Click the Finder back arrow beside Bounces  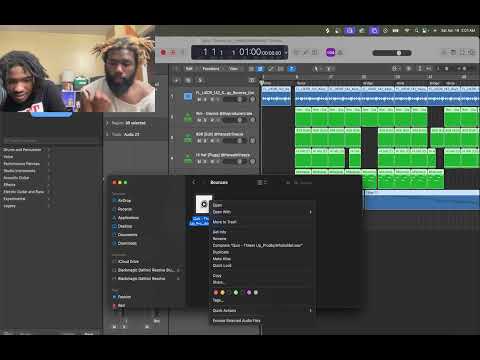tap(194, 182)
